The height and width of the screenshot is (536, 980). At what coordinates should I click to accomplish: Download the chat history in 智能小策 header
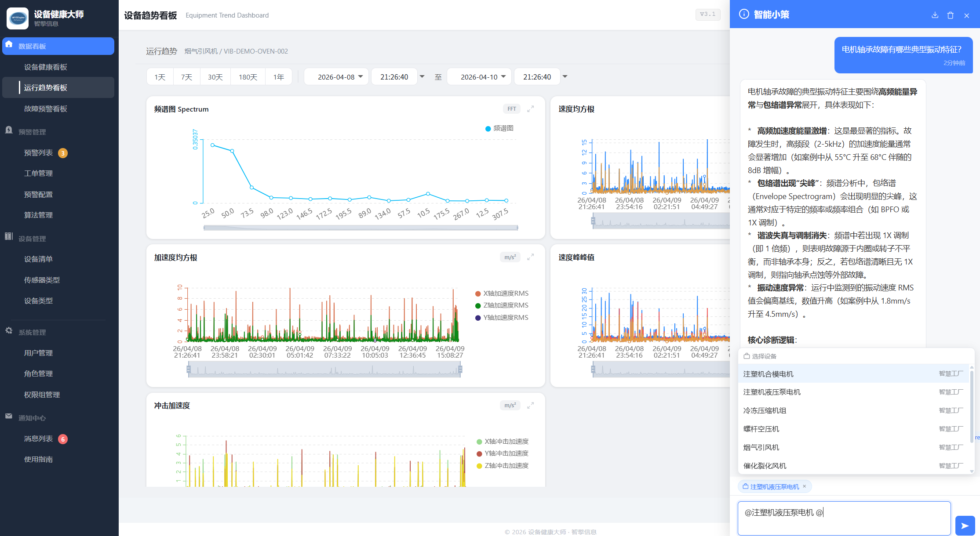click(x=935, y=15)
